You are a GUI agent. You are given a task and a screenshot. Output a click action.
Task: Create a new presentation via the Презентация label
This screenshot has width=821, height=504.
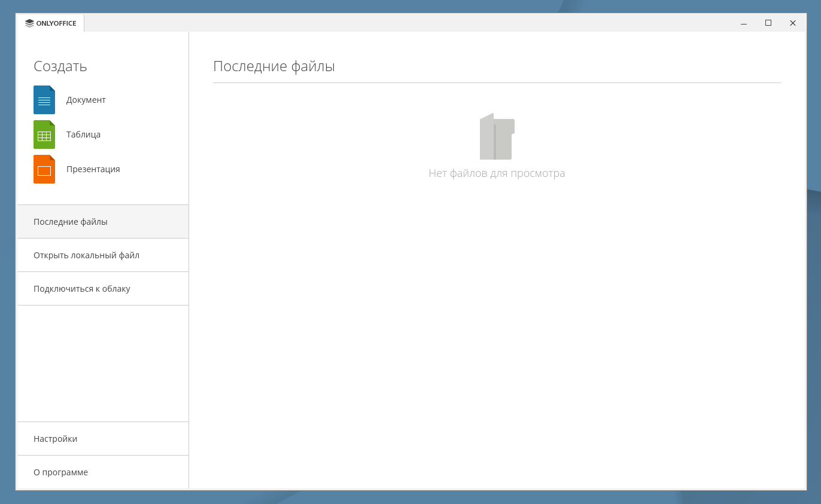[x=93, y=169]
